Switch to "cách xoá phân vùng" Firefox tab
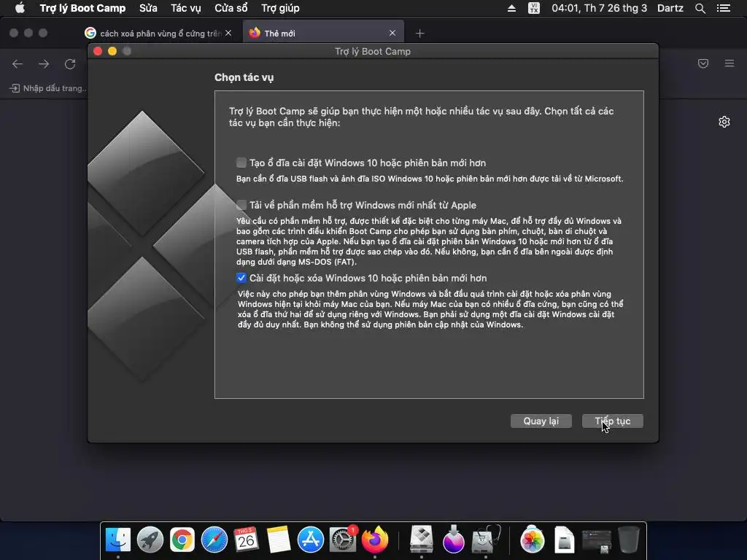Viewport: 747px width, 560px height. click(159, 34)
